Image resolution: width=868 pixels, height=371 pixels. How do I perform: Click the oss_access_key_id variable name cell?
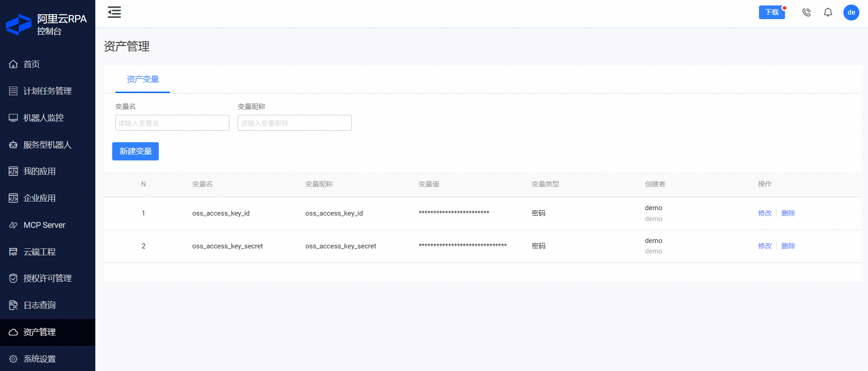pos(221,213)
